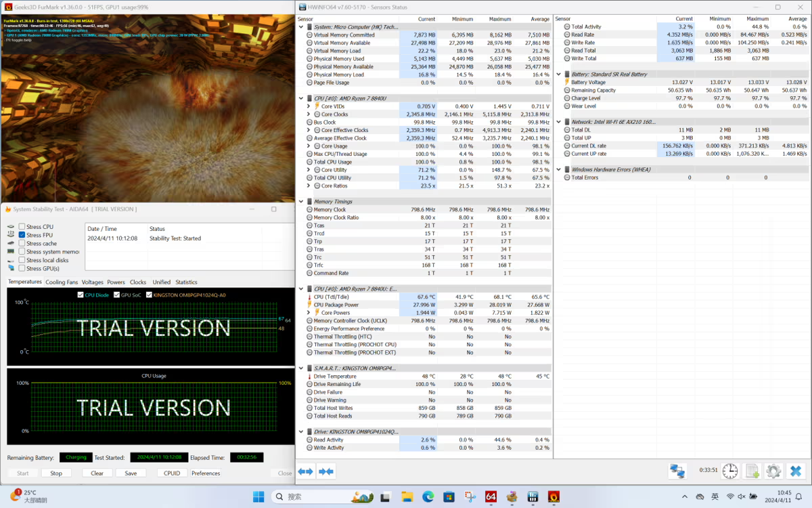The height and width of the screenshot is (508, 812).
Task: Expand the Core Effective Clocks row
Action: pyautogui.click(x=309, y=130)
